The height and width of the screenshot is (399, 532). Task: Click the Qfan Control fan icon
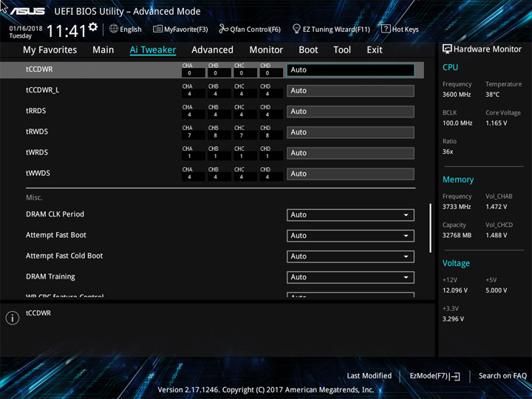point(223,29)
